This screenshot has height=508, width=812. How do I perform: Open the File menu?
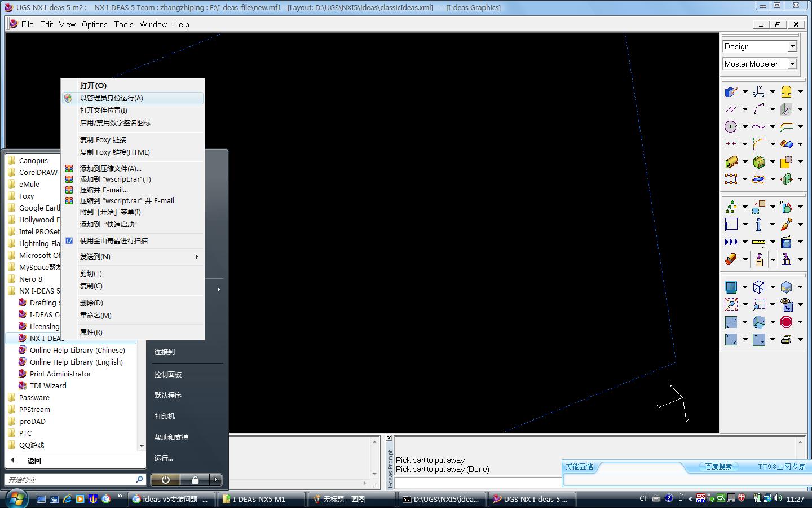point(27,24)
